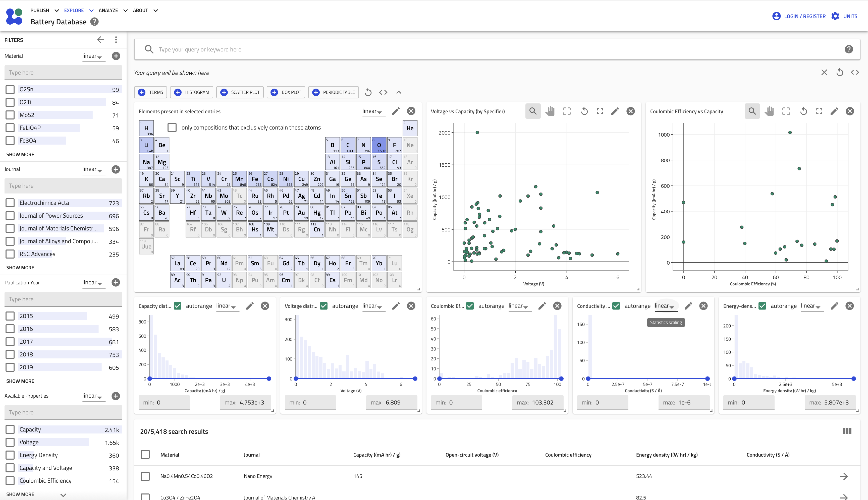
Task: Add a PERIODIC TABLE widget
Action: [x=333, y=92]
